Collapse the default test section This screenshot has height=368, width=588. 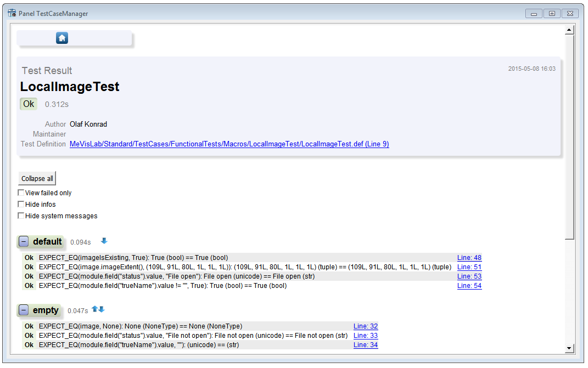click(x=24, y=242)
